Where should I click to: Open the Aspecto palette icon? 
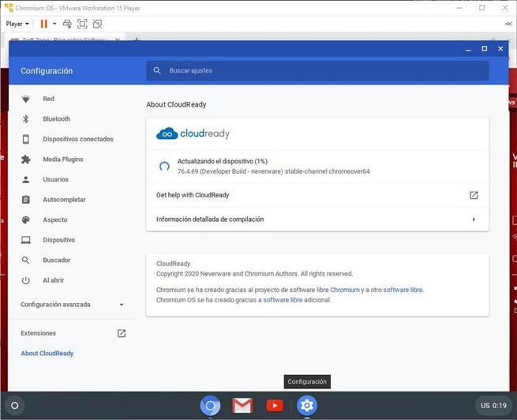click(x=26, y=220)
